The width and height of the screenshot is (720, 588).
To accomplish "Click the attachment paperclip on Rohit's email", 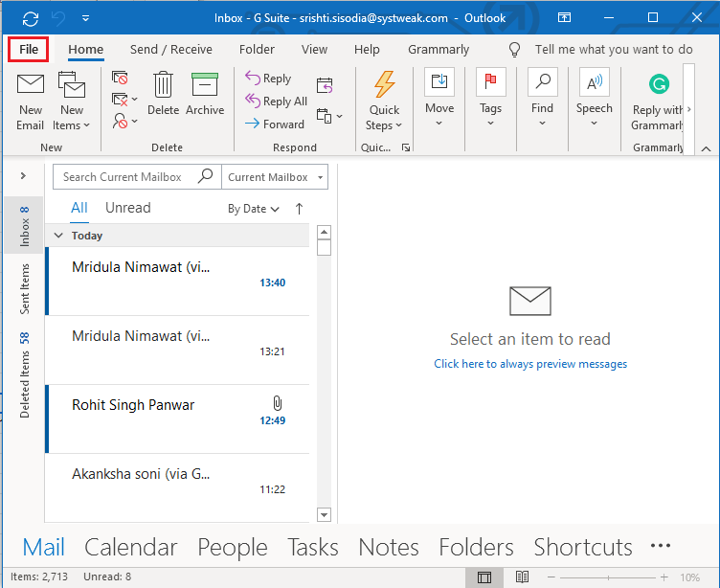I will 278,403.
